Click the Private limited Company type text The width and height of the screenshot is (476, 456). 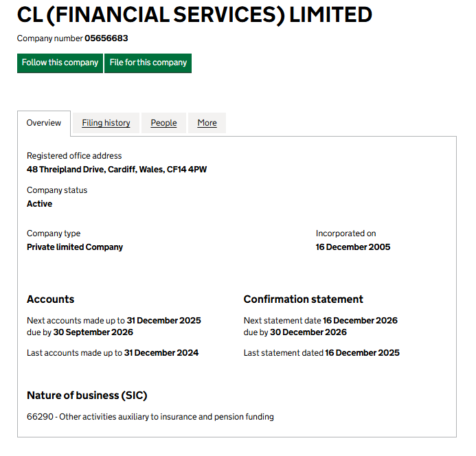(x=75, y=247)
